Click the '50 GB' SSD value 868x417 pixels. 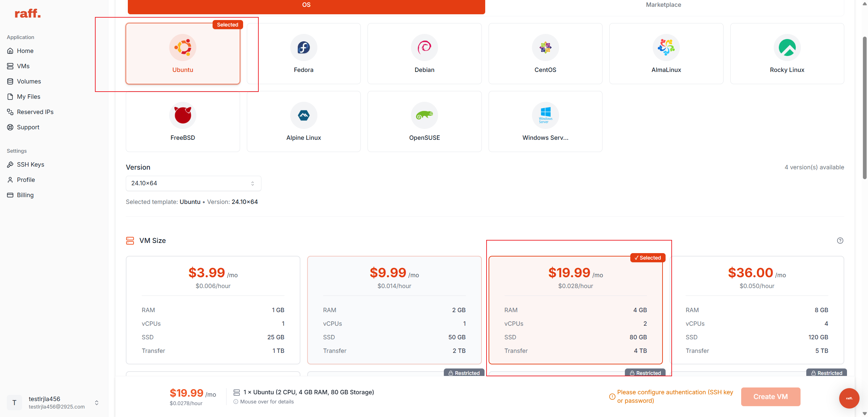(457, 337)
